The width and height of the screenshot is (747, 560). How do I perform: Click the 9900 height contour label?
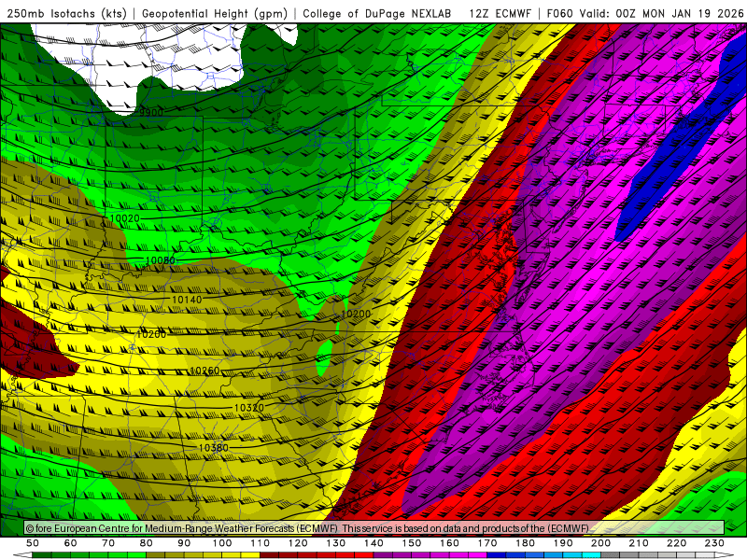point(151,112)
